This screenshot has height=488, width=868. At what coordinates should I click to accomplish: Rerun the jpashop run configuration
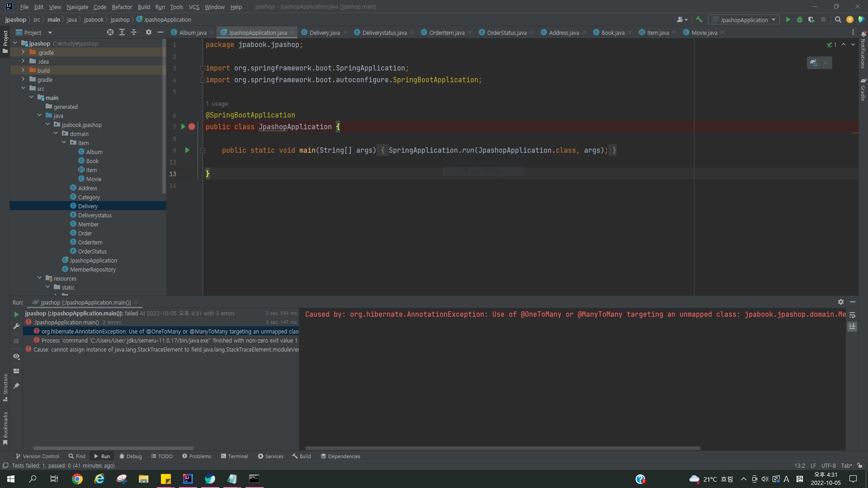(x=16, y=314)
